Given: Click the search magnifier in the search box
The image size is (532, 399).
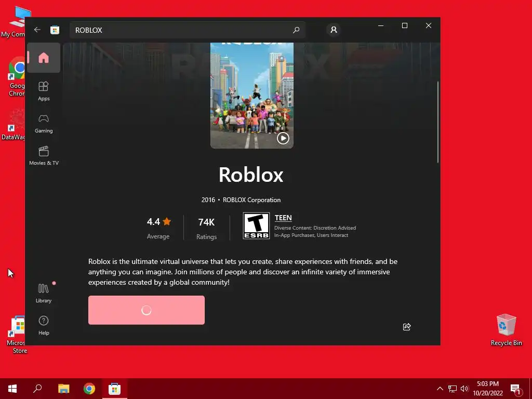Looking at the screenshot, I should pos(296,30).
